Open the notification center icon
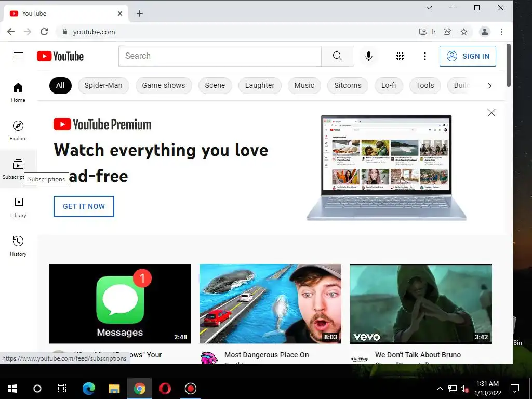 [x=515, y=389]
